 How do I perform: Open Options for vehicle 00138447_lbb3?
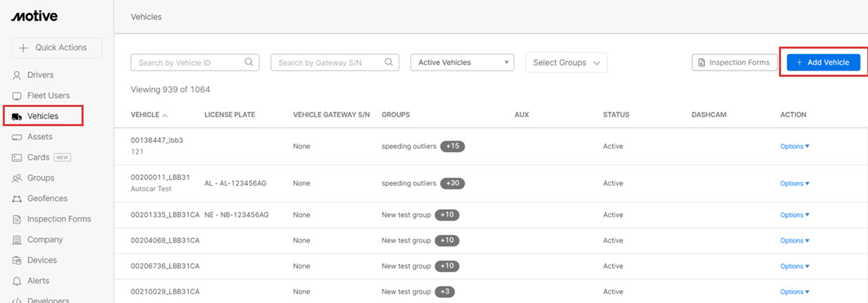(x=795, y=146)
